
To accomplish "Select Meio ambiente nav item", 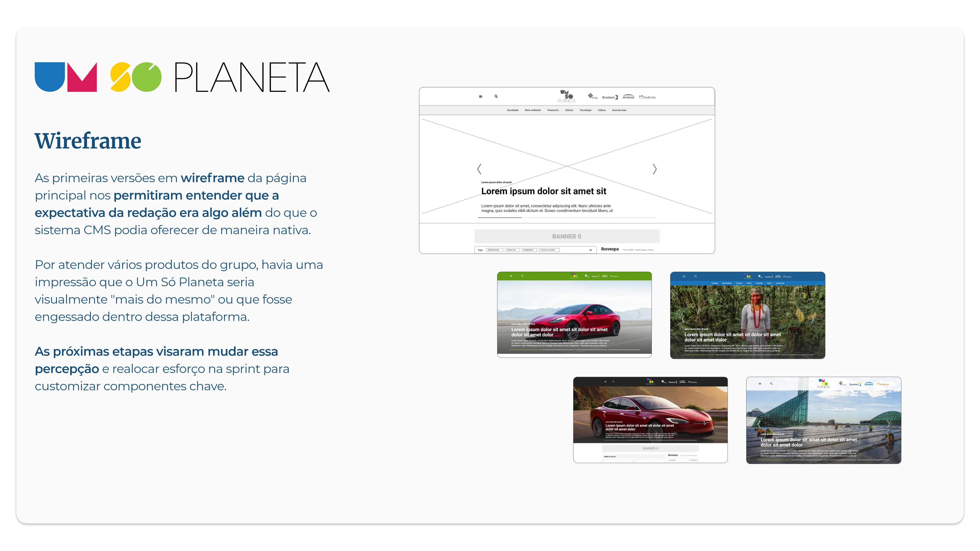I will (533, 110).
